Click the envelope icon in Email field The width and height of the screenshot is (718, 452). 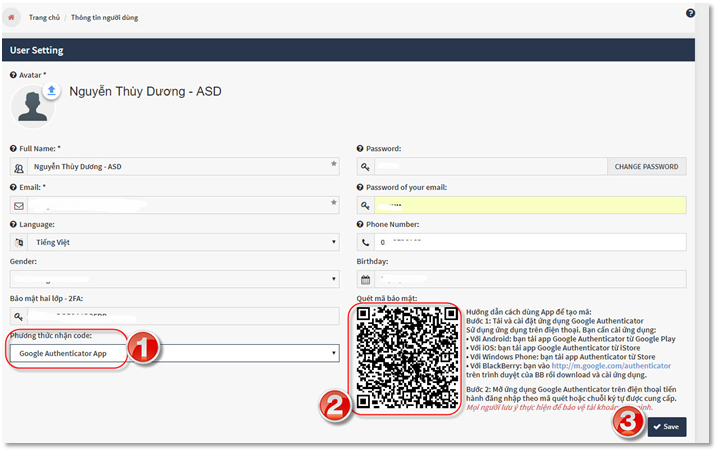coord(19,205)
